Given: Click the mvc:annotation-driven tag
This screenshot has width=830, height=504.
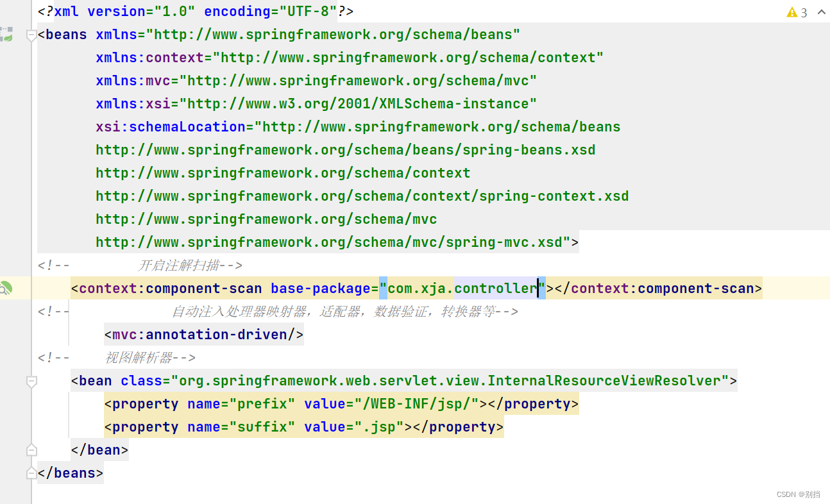Looking at the screenshot, I should 203,334.
